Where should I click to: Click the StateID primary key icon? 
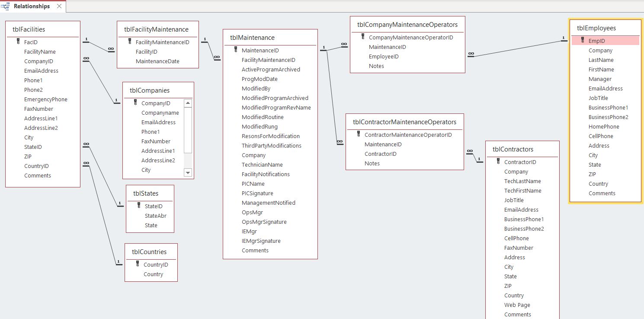pyautogui.click(x=139, y=206)
